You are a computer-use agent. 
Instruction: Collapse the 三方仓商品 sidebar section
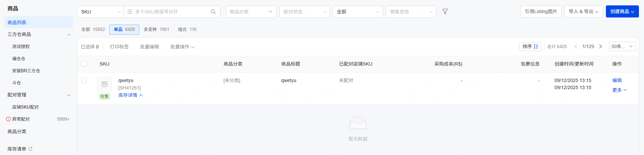point(69,35)
